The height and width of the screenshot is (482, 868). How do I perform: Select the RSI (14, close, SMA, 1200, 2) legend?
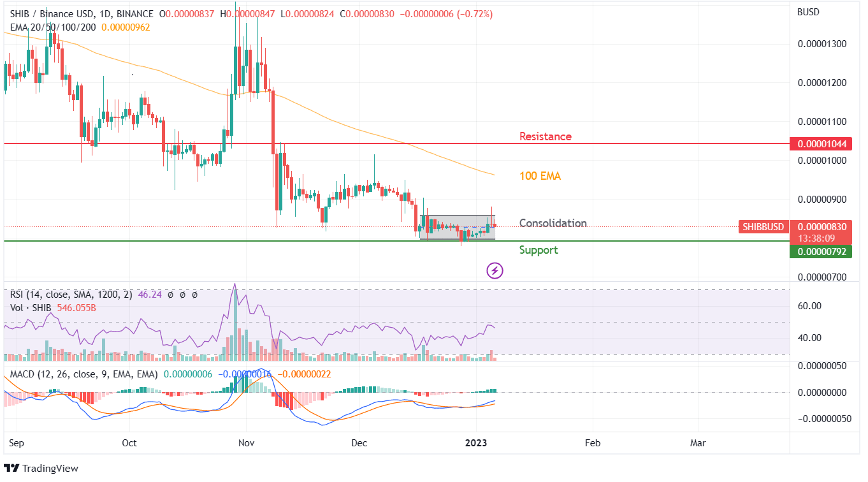tap(71, 295)
